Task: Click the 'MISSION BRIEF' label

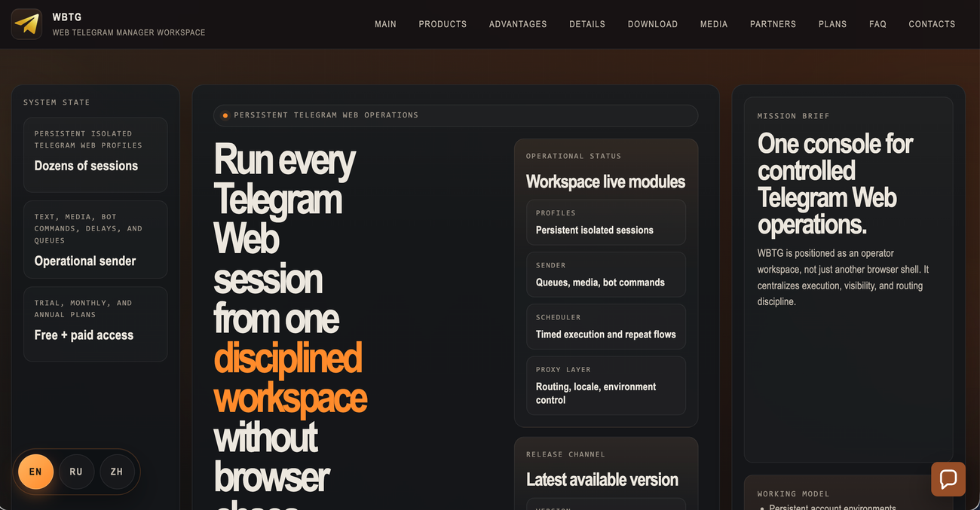Action: [x=794, y=116]
